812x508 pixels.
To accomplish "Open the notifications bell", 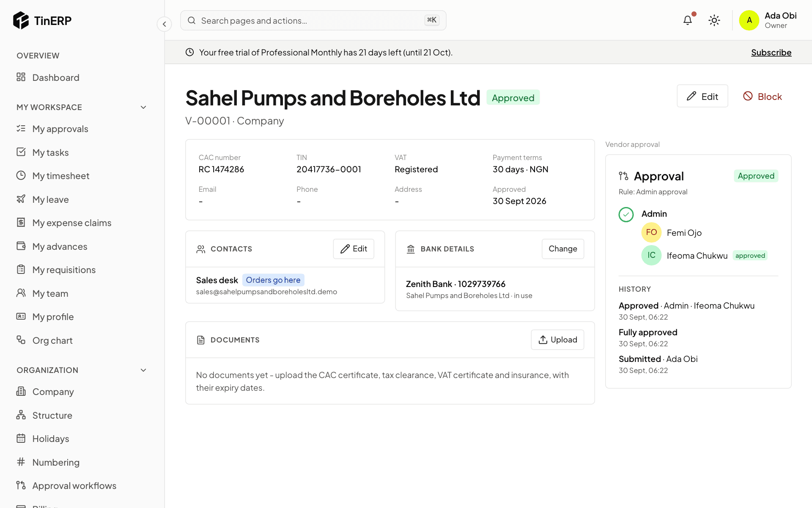I will 688,20.
